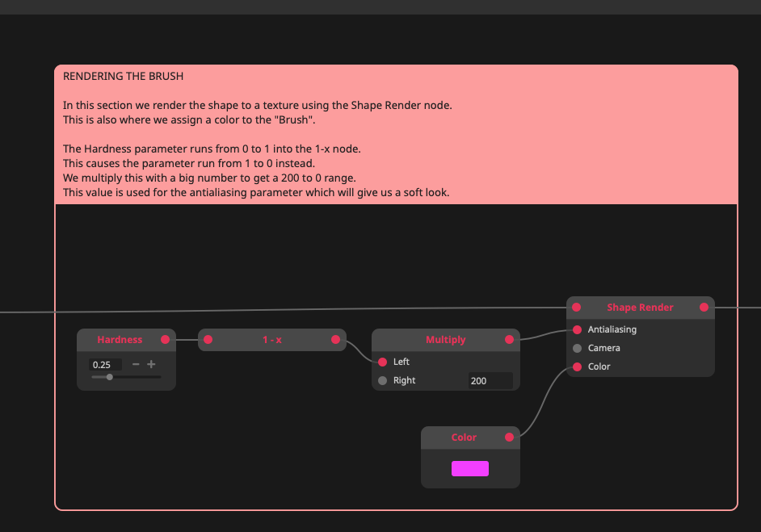This screenshot has width=761, height=532.
Task: Click the Multiply Right value field 200
Action: (x=490, y=380)
